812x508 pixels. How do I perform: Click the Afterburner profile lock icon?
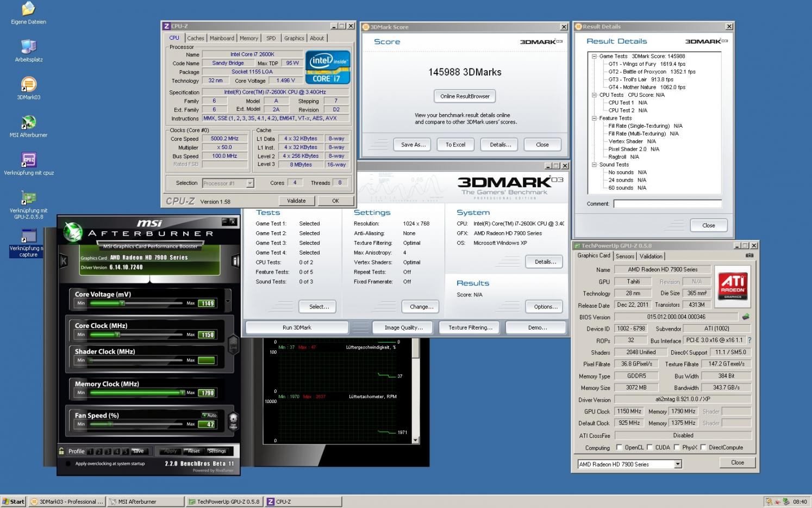(62, 451)
